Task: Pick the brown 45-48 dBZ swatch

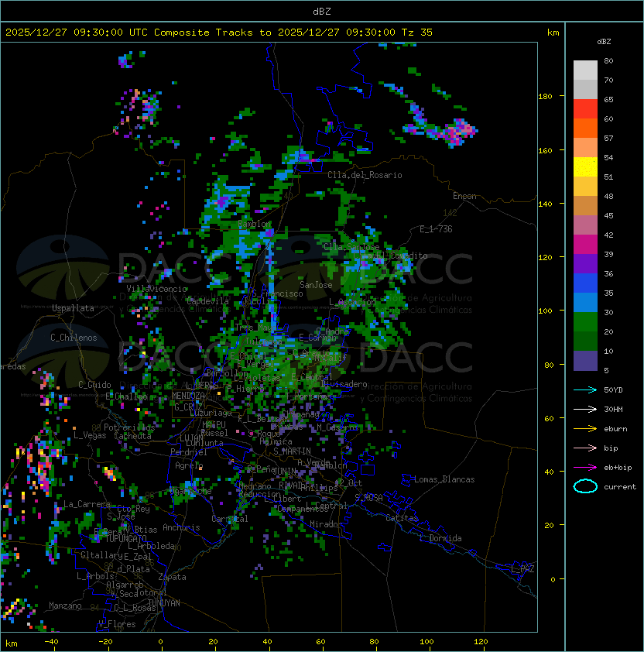Action: coord(585,205)
